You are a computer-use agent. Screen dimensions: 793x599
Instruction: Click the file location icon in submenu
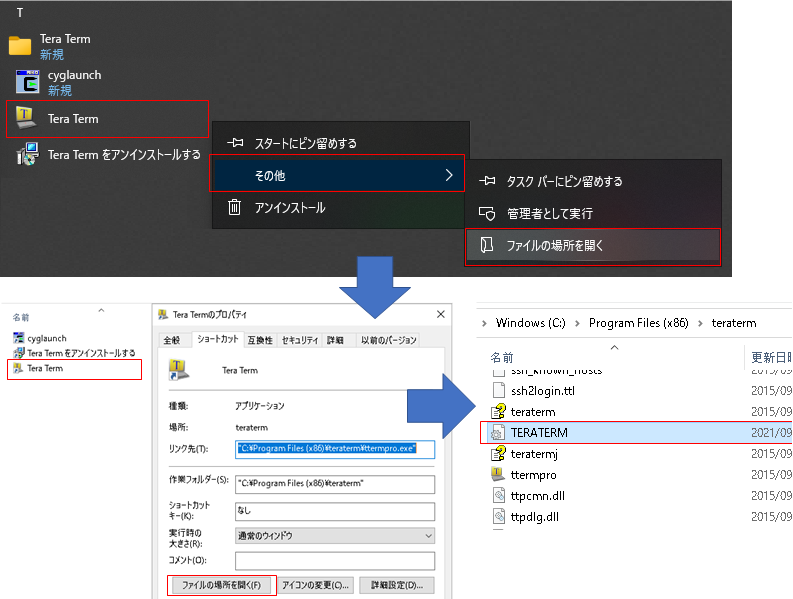tap(487, 245)
